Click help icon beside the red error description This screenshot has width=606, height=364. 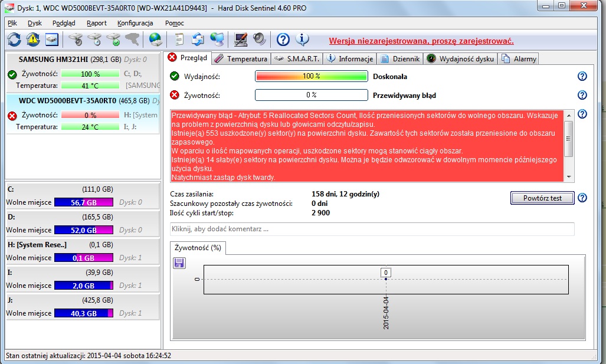(x=582, y=114)
